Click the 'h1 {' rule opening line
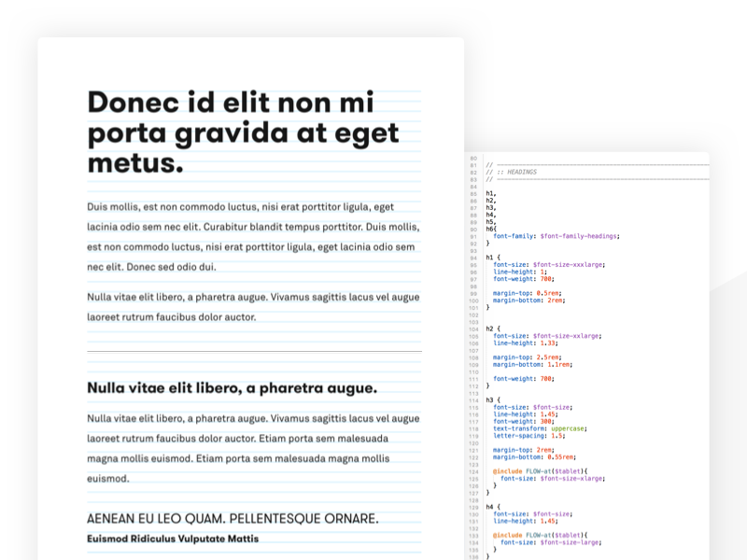 pyautogui.click(x=493, y=258)
